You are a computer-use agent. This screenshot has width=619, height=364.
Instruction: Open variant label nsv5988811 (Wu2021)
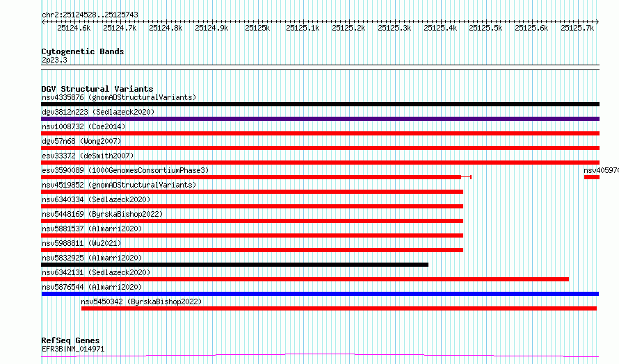(x=81, y=243)
